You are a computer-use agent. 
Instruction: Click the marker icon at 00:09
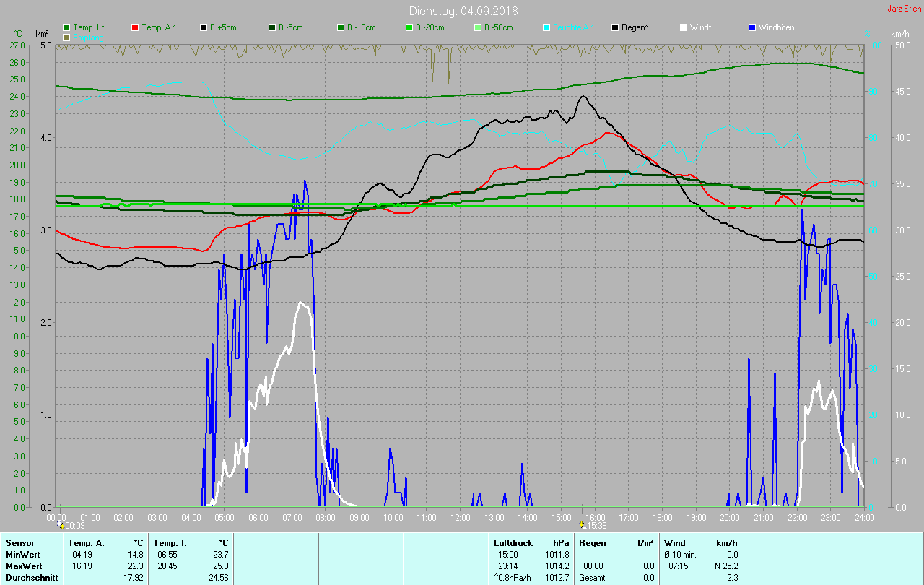coord(61,525)
